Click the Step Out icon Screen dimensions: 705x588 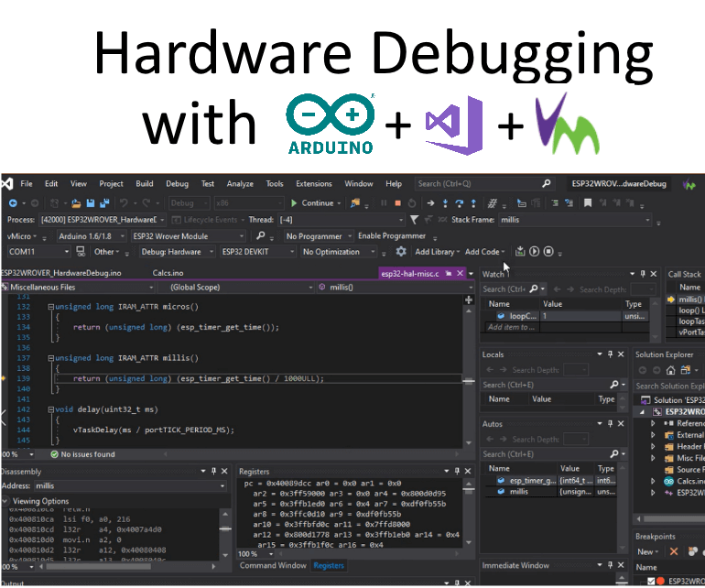(x=473, y=203)
